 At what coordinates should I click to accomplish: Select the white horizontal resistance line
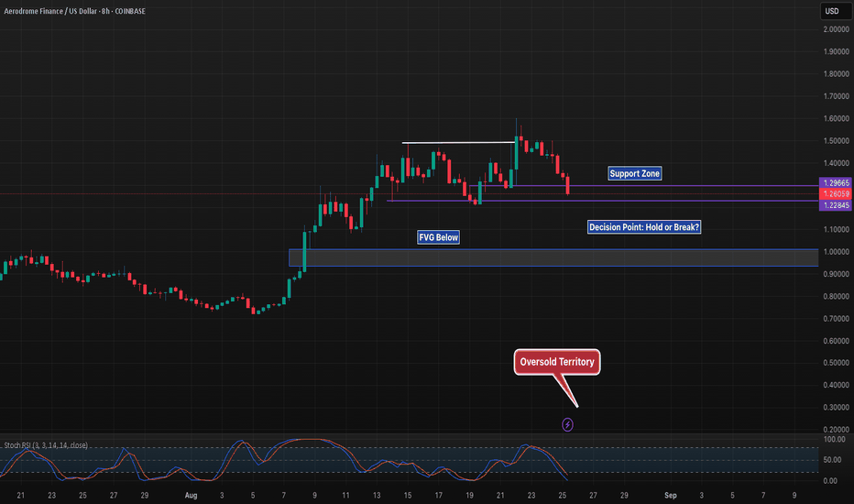458,142
